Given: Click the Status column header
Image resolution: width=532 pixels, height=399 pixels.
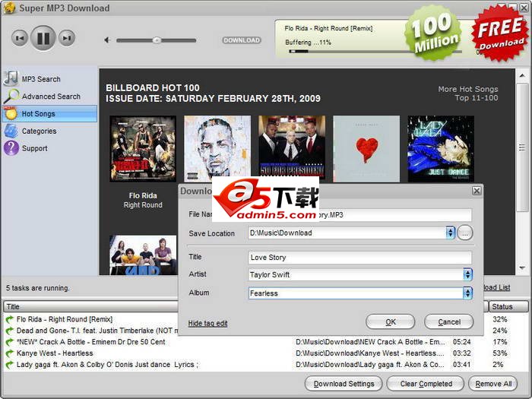Looking at the screenshot, I should click(x=508, y=307).
